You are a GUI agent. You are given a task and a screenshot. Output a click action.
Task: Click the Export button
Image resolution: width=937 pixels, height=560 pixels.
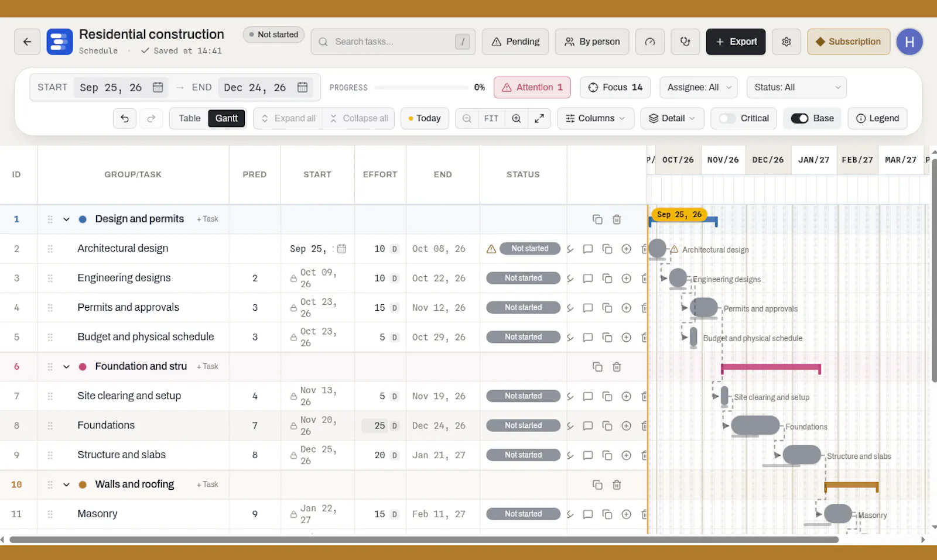pos(736,42)
